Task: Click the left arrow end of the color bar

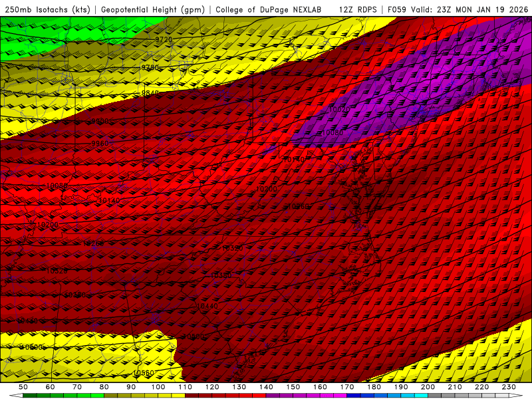Action: [16, 396]
